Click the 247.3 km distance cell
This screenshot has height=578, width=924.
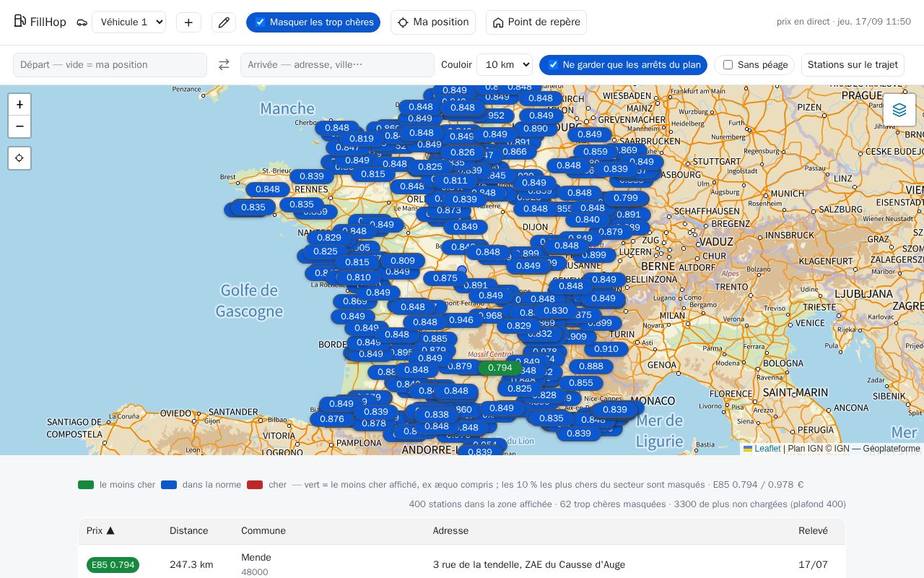(191, 565)
